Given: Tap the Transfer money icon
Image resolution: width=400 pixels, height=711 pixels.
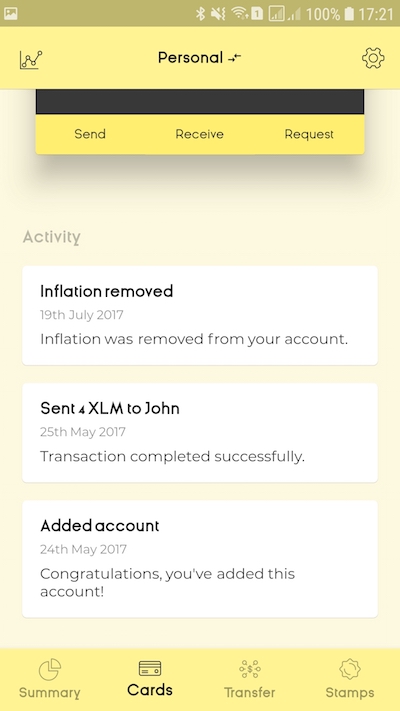Looking at the screenshot, I should pos(250,669).
